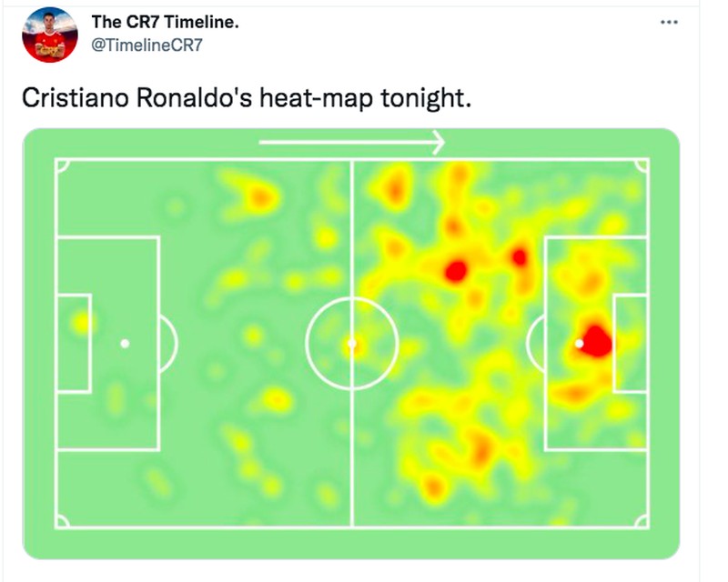Screen dimensions: 728x582
Task: Click the bottom-right corner arc of the pitch
Action: point(640,521)
